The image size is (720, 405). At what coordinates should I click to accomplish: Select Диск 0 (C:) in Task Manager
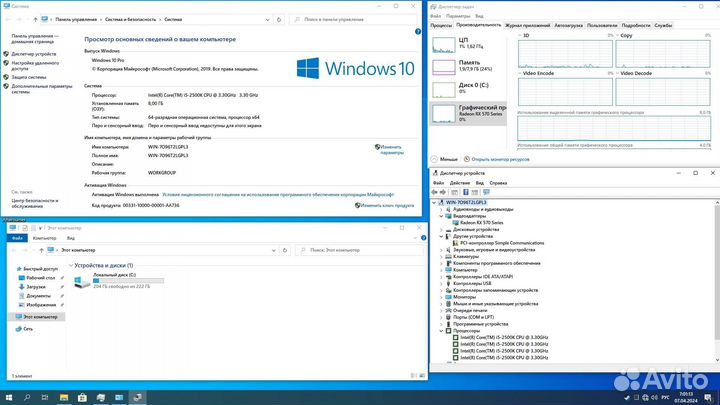[x=467, y=89]
